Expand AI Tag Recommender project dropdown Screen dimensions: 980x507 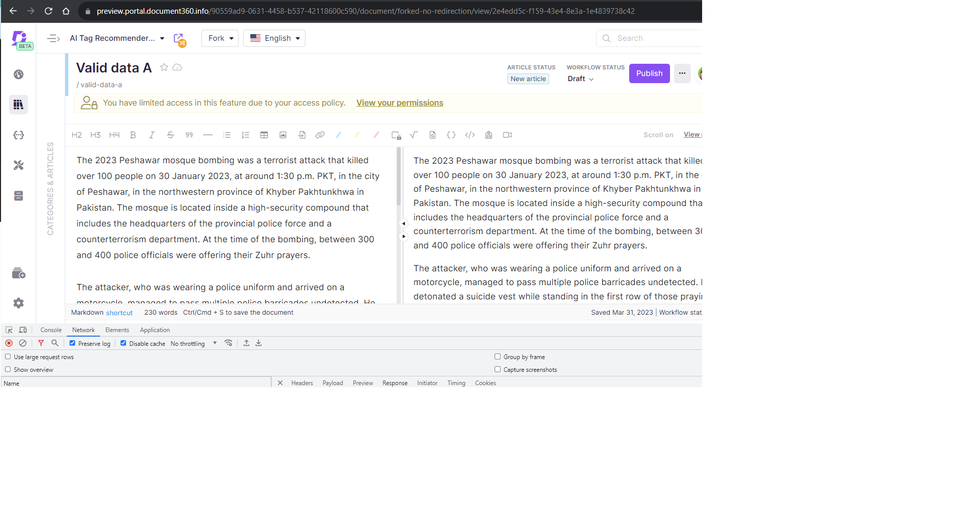(x=117, y=38)
